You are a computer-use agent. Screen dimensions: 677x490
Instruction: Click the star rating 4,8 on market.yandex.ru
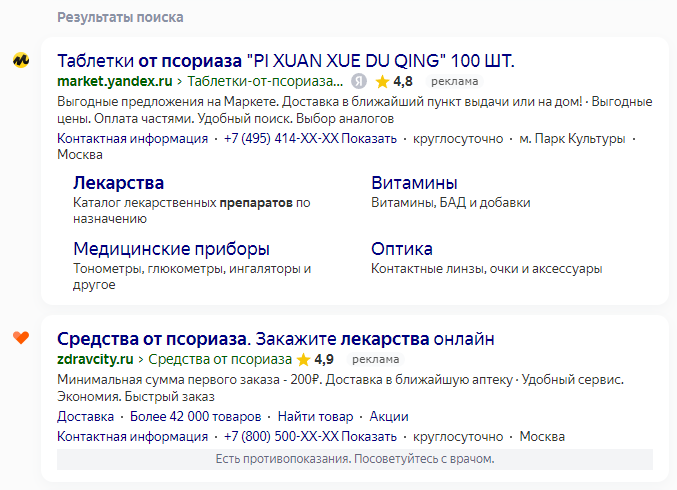coord(394,81)
